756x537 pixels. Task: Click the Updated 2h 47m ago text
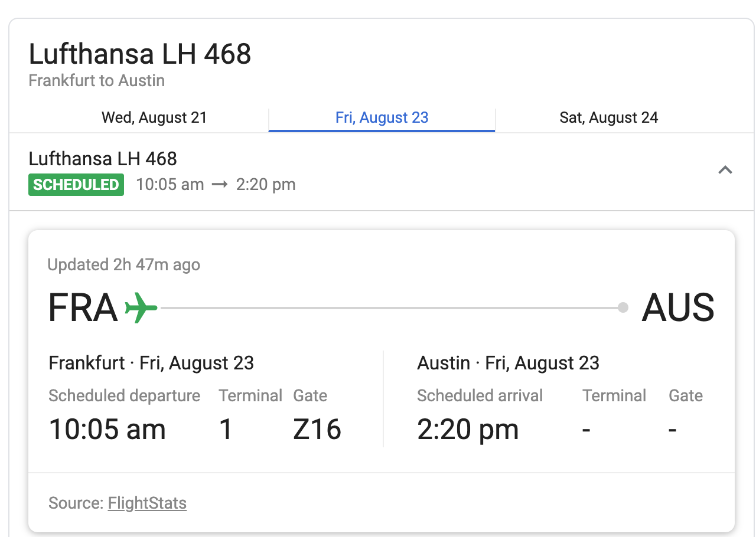(x=124, y=265)
